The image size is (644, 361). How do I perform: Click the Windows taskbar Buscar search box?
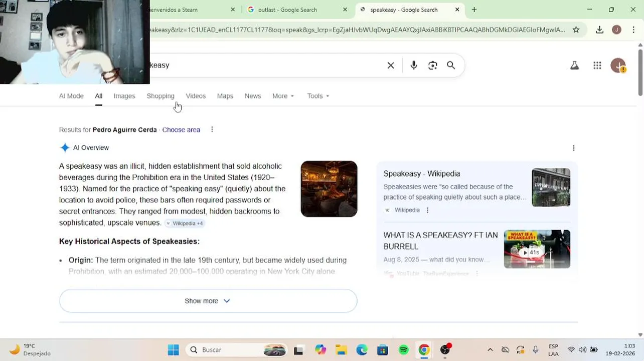pos(237,350)
